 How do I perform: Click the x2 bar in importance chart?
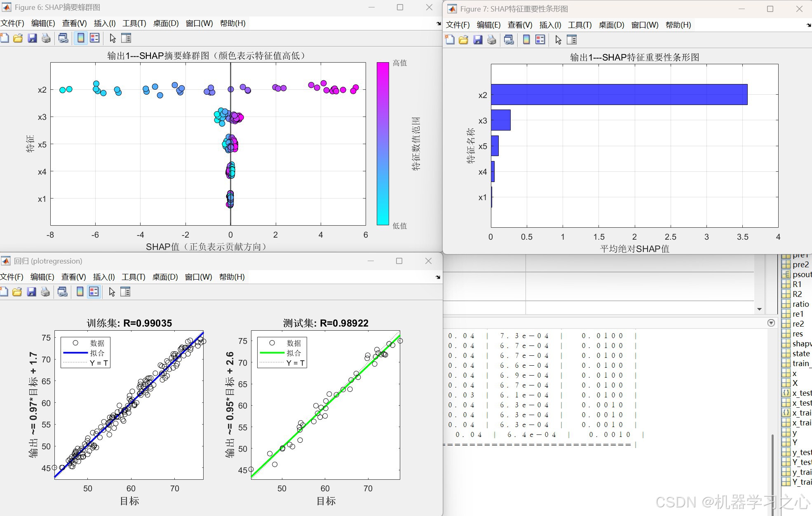click(x=618, y=95)
